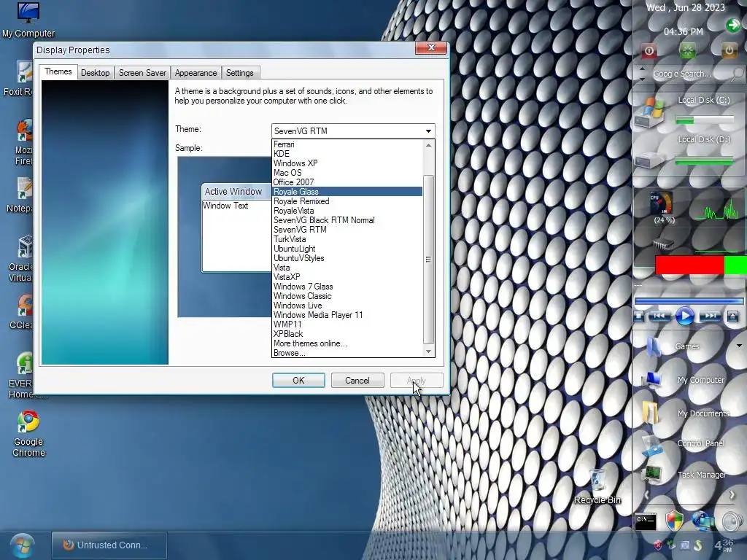Click eject button in media player
The width and height of the screenshot is (747, 560).
coord(732,316)
